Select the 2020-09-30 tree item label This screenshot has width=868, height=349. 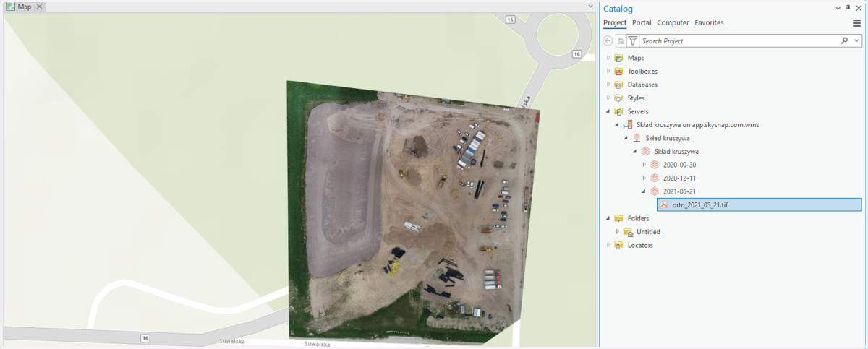pos(679,165)
